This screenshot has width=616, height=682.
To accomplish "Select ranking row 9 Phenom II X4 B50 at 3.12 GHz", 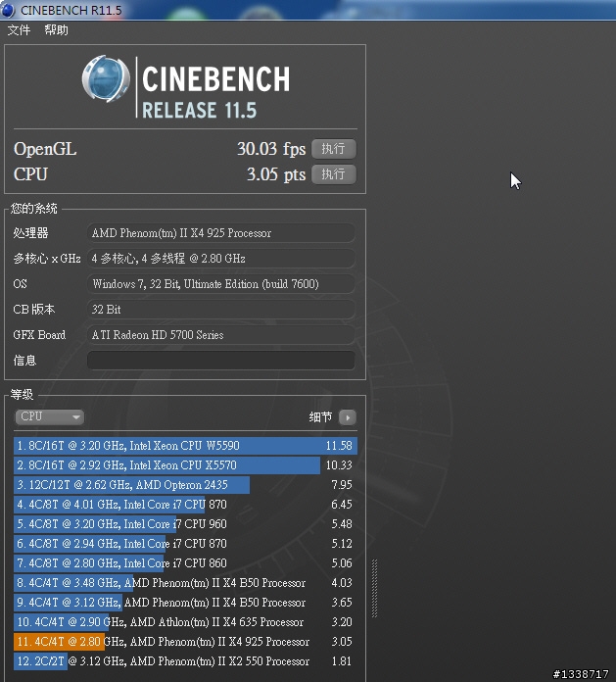I will click(x=185, y=603).
